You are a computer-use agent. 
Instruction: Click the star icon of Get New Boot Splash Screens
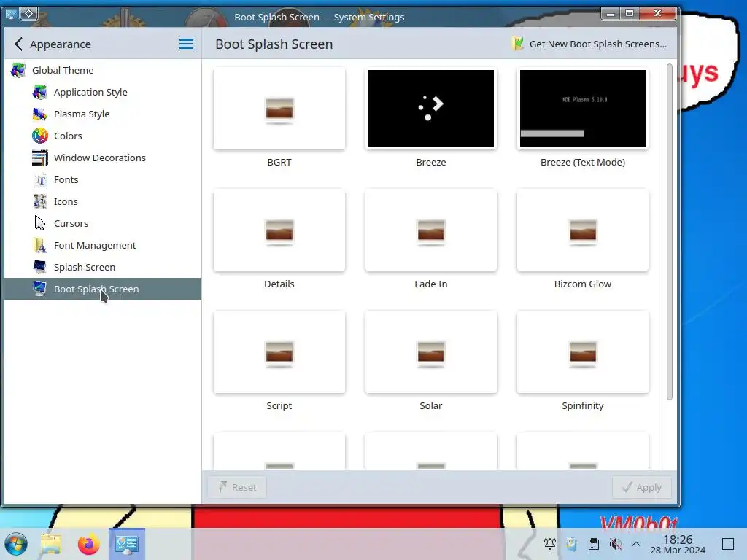pos(518,44)
